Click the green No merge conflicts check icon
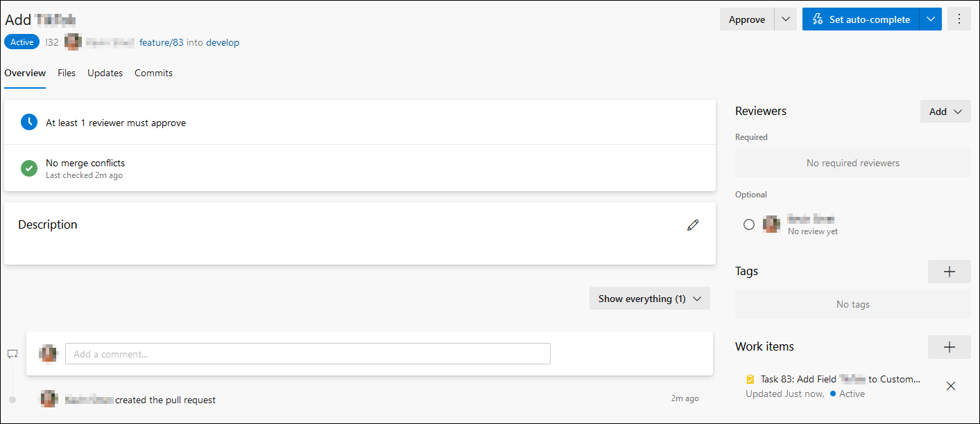 pyautogui.click(x=29, y=168)
